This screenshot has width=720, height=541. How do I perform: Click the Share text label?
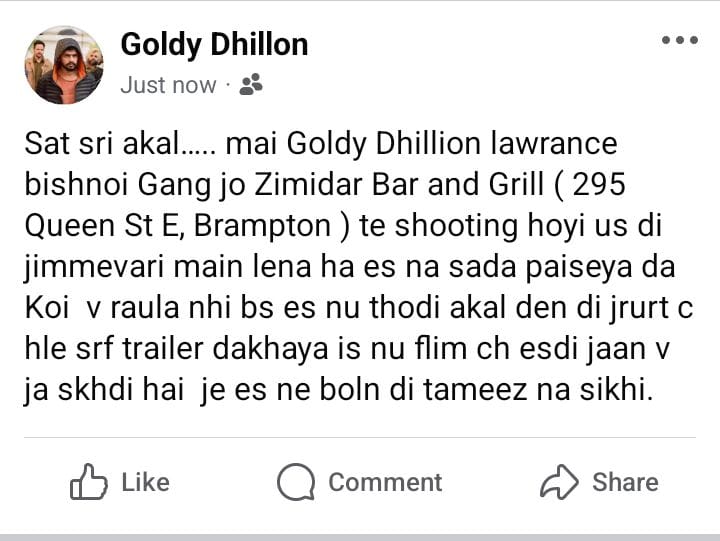[x=625, y=482]
